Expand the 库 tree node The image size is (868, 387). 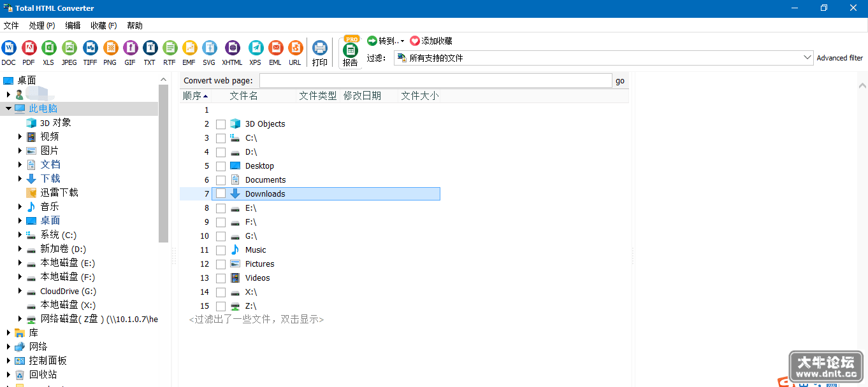tap(9, 332)
